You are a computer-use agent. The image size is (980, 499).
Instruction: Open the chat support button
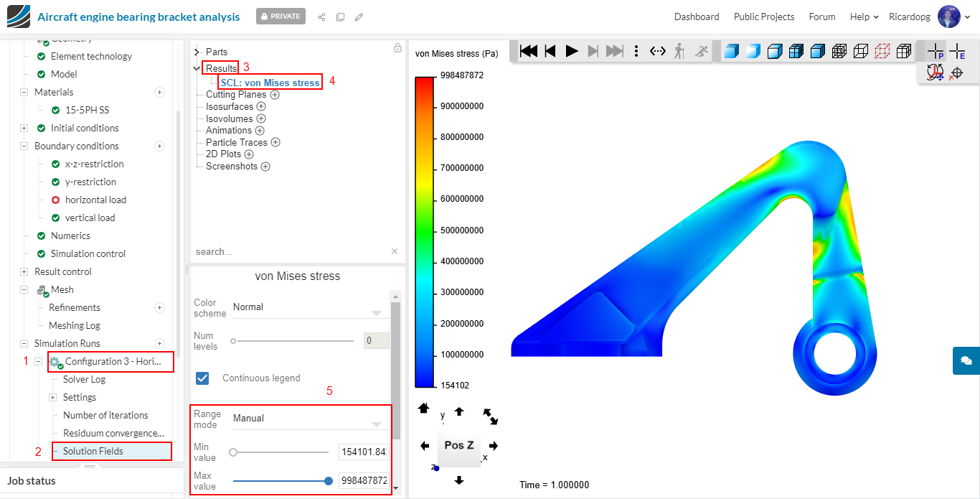pyautogui.click(x=966, y=360)
